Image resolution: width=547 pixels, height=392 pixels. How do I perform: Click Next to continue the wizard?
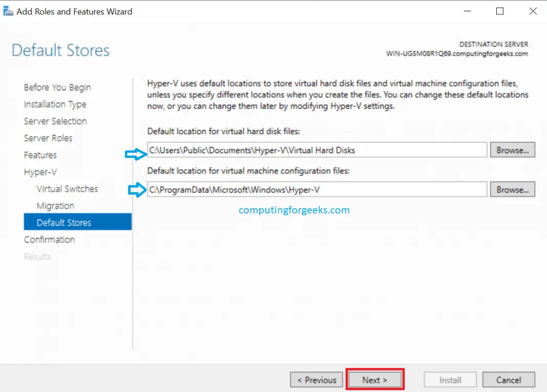point(375,380)
